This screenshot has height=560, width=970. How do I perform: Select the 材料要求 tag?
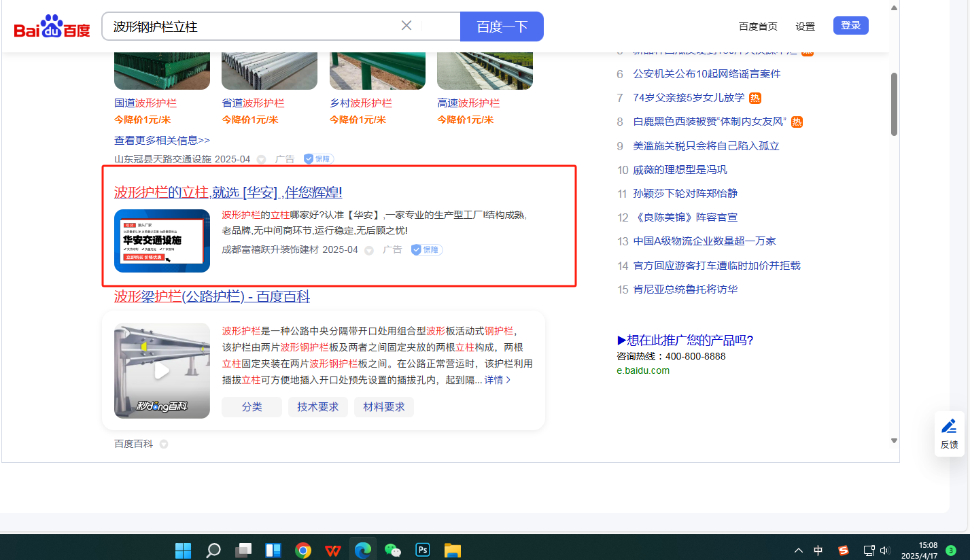(x=384, y=407)
